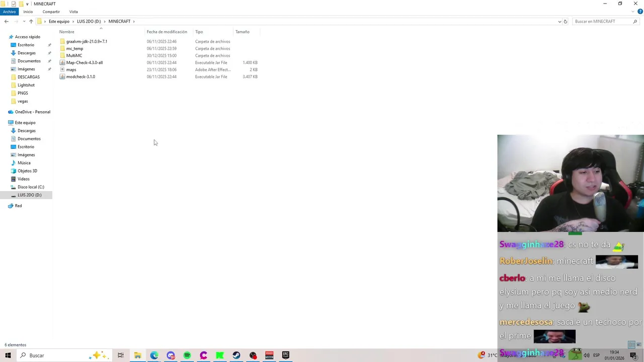Open Task View from the taskbar
Image resolution: width=644 pixels, height=362 pixels.
pos(121,355)
